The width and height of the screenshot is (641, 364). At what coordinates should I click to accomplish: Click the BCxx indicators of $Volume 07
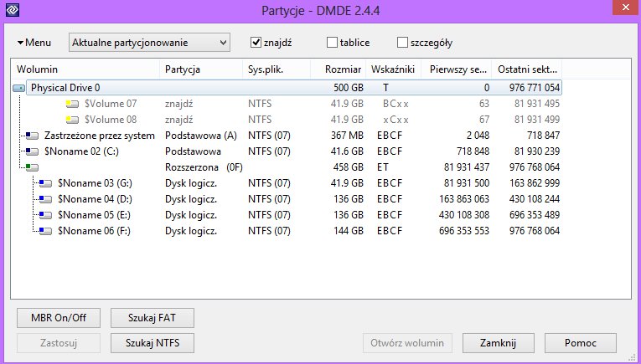[395, 104]
